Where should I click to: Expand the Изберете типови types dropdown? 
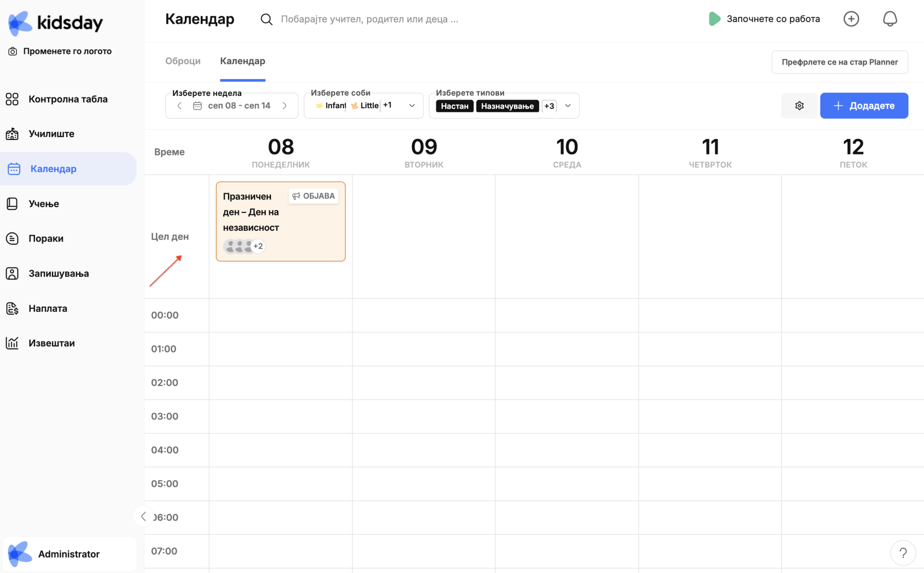click(x=568, y=106)
